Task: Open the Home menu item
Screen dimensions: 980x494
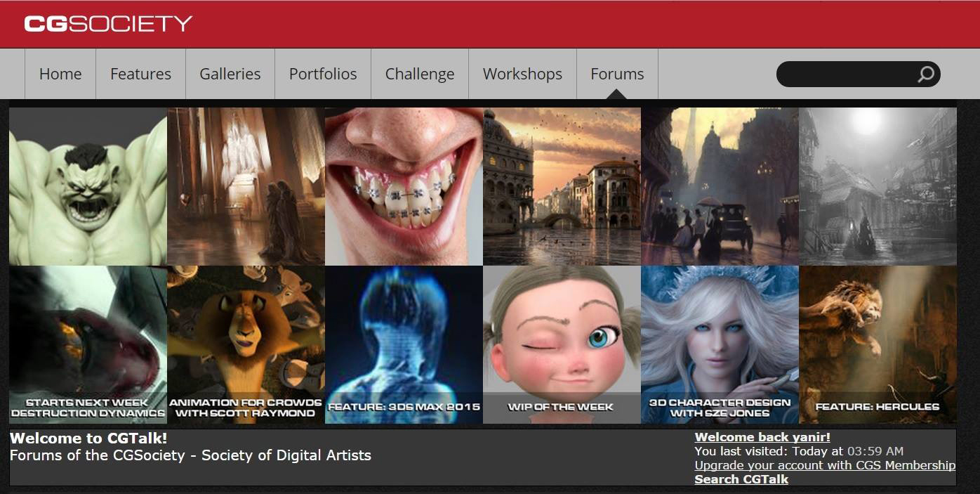Action: tap(60, 74)
